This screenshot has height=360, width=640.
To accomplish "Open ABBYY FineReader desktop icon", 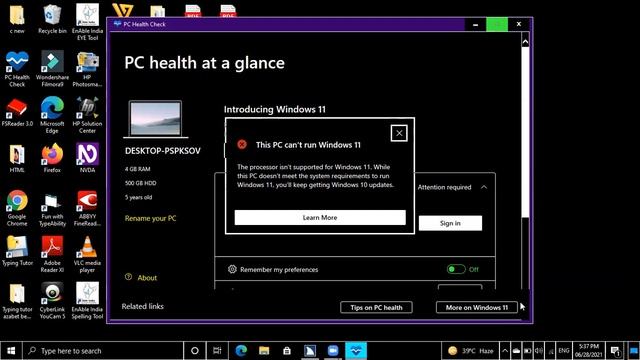I will click(87, 208).
